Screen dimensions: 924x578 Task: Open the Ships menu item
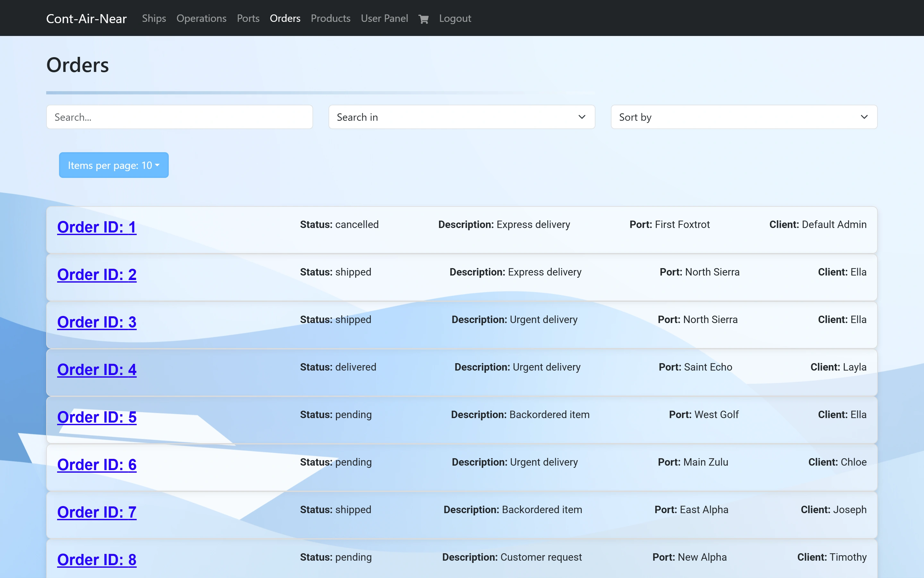[154, 18]
